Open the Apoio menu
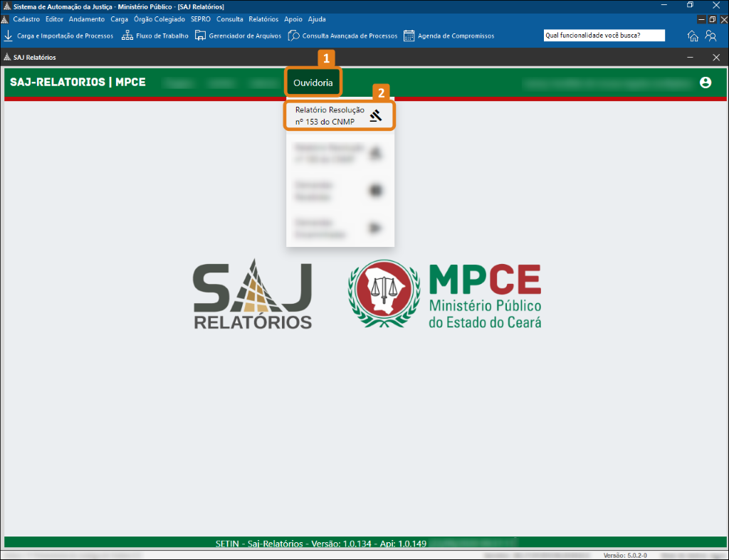 [x=293, y=19]
